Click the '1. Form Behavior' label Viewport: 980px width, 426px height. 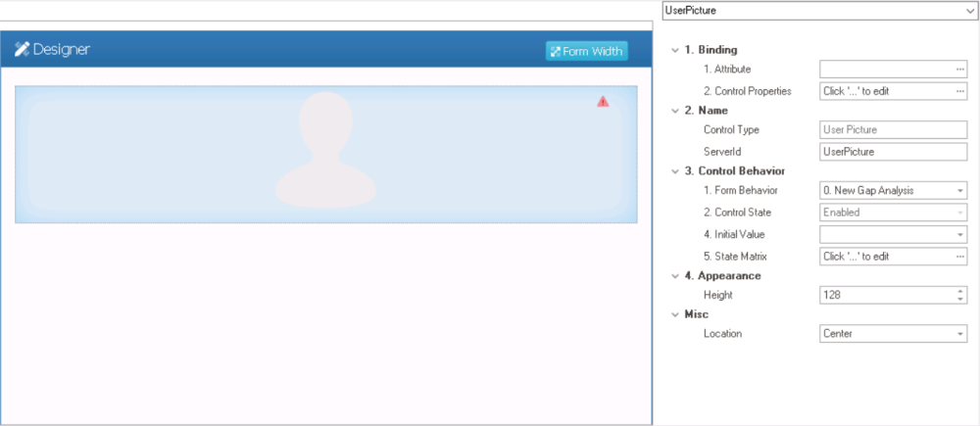(741, 191)
